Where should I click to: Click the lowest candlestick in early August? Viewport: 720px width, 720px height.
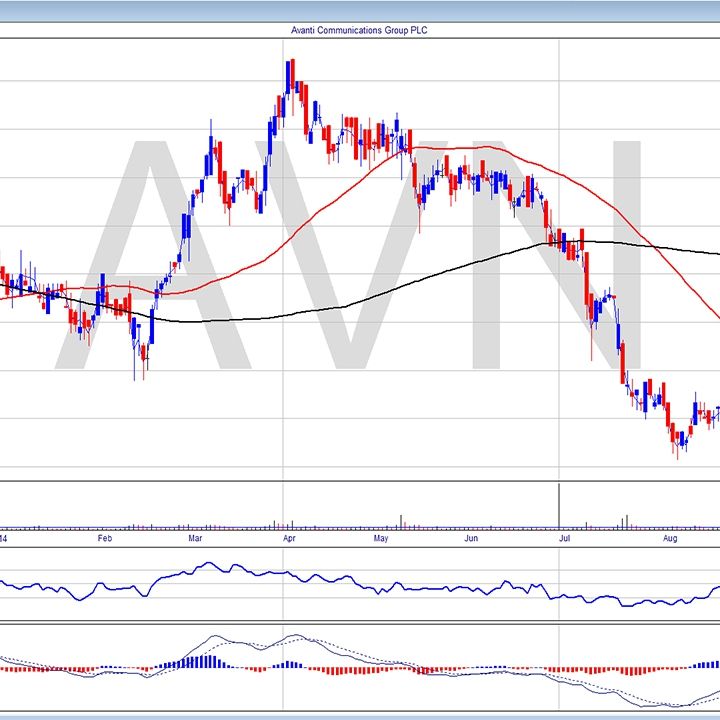678,438
